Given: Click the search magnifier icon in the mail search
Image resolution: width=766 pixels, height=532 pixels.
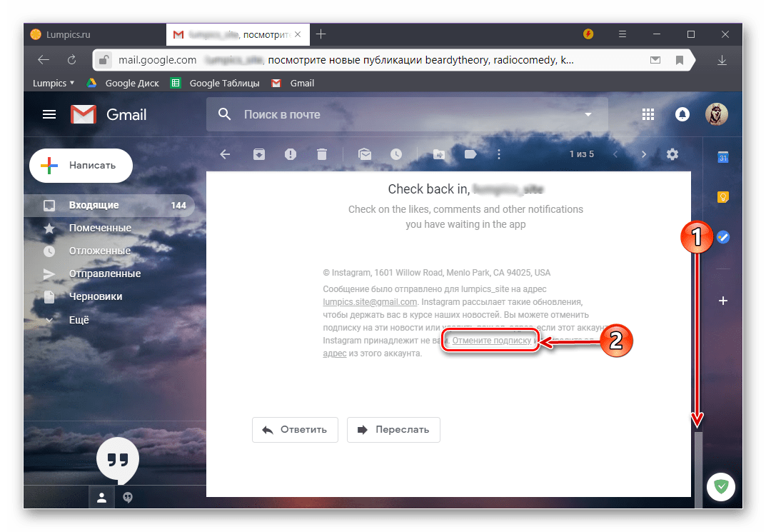Looking at the screenshot, I should point(224,114).
